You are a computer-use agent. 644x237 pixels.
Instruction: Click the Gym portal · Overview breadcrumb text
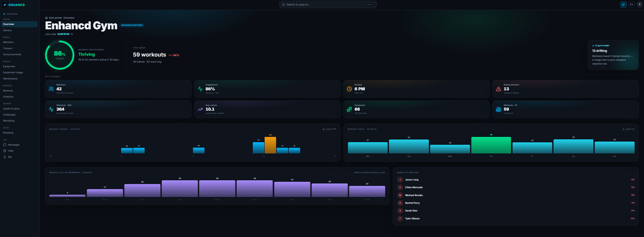pos(62,18)
